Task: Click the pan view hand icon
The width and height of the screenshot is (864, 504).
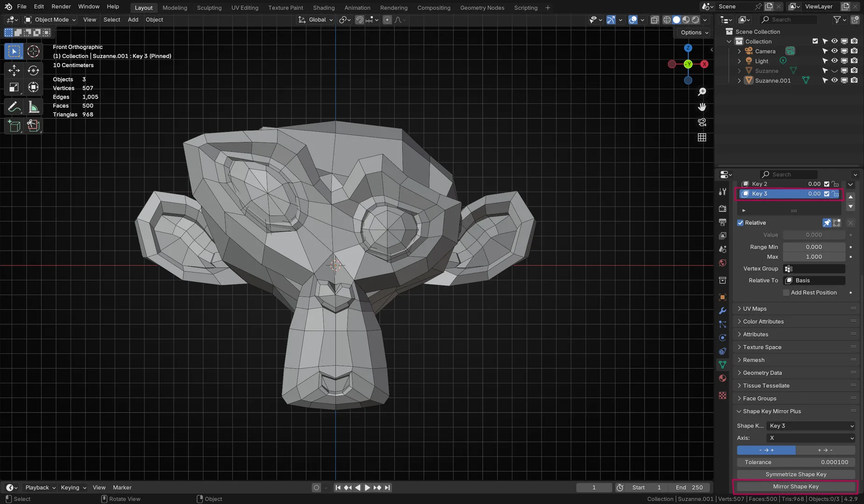Action: click(702, 107)
